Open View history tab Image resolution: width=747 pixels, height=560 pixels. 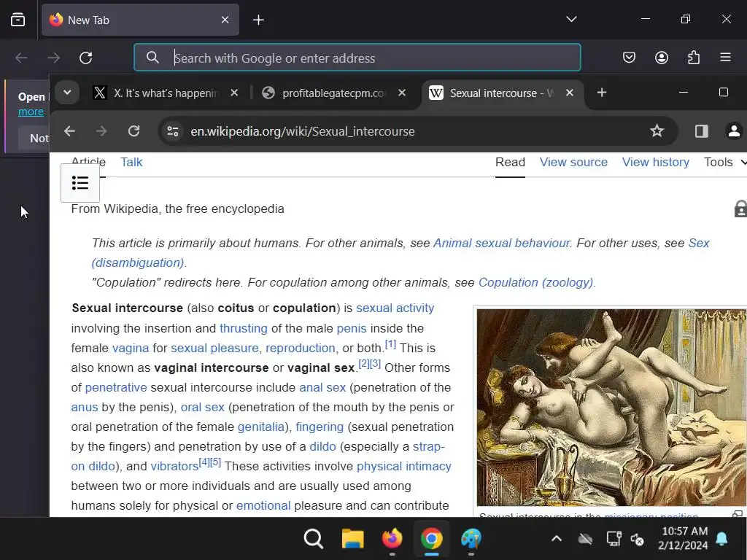[656, 162]
